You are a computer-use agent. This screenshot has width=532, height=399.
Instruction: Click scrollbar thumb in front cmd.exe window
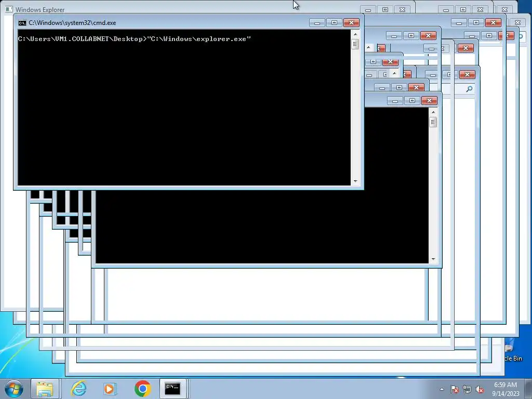pos(355,44)
